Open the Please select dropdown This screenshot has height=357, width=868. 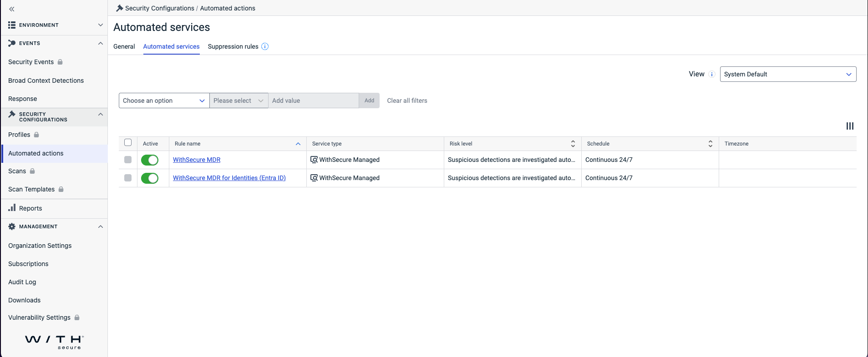239,101
